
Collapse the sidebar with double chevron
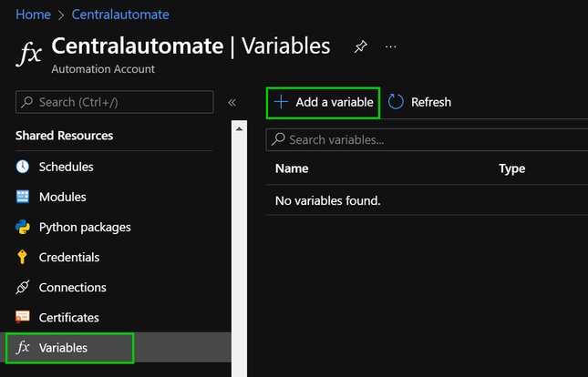tap(232, 102)
